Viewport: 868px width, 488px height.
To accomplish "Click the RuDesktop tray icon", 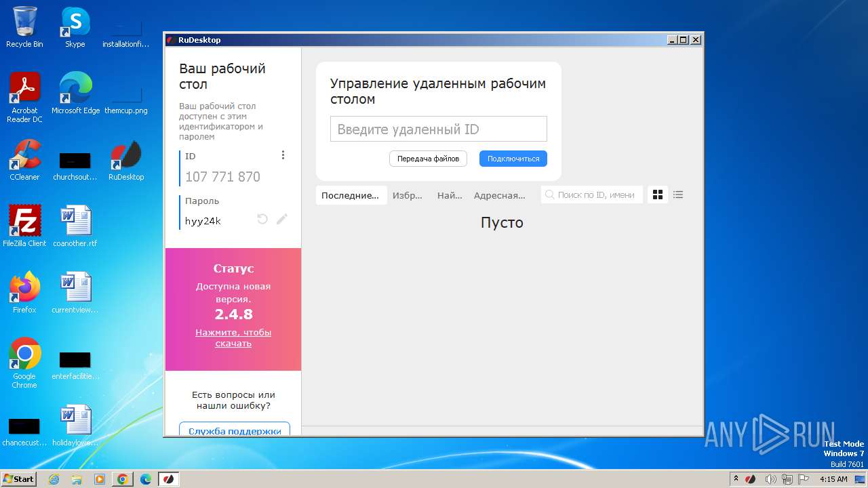I will (751, 479).
